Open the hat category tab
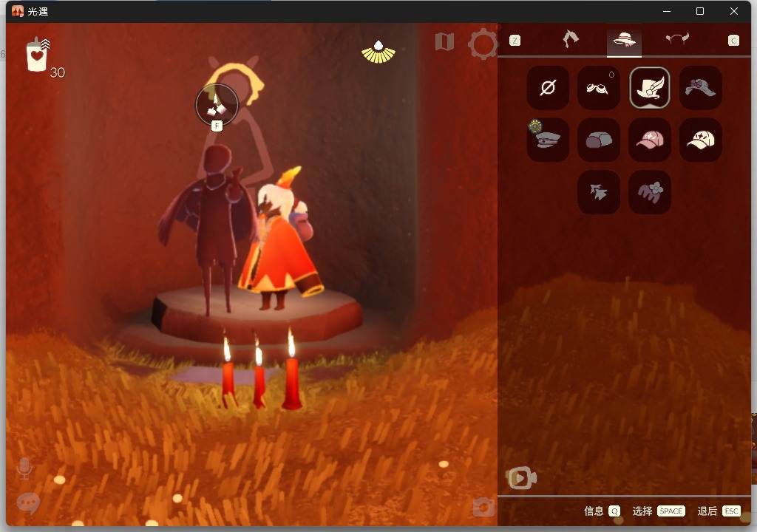The width and height of the screenshot is (757, 532). (624, 40)
